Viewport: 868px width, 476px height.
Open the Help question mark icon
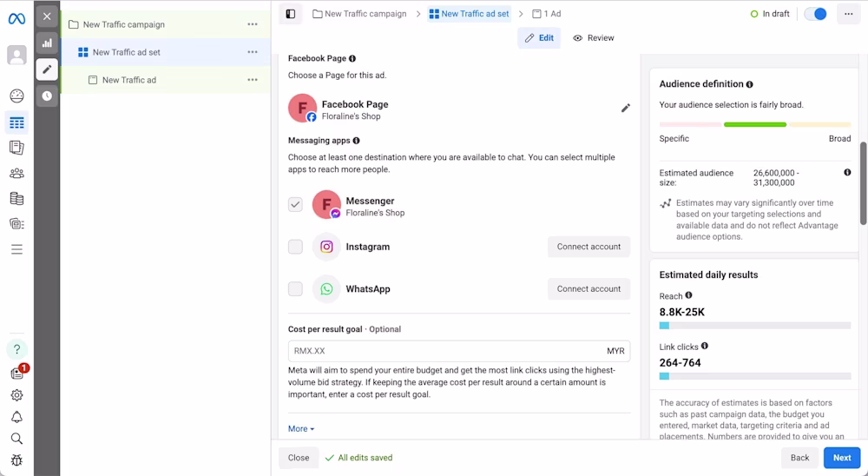16,349
